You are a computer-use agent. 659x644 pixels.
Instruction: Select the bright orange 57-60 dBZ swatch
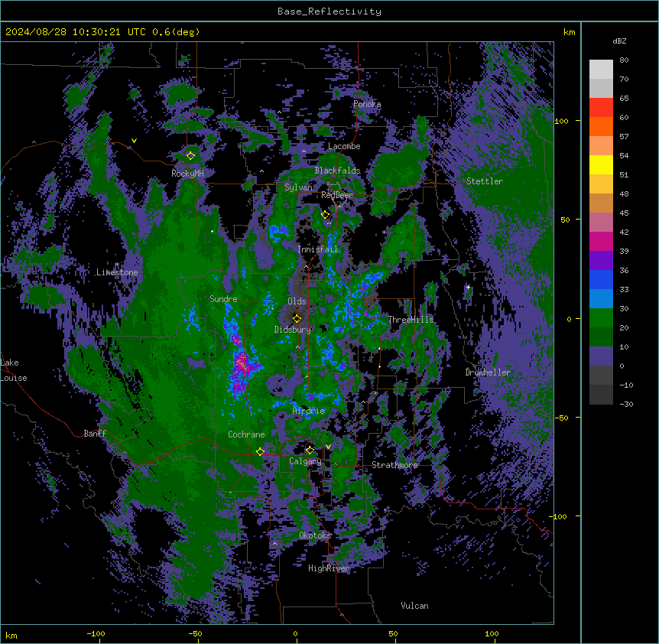[x=601, y=127]
